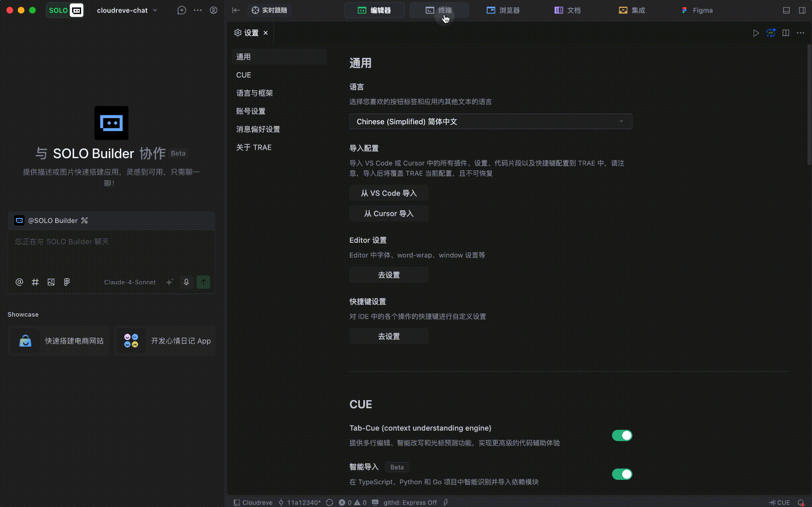This screenshot has height=507, width=812.
Task: Click githd: Express Off in the status bar
Action: coord(410,503)
